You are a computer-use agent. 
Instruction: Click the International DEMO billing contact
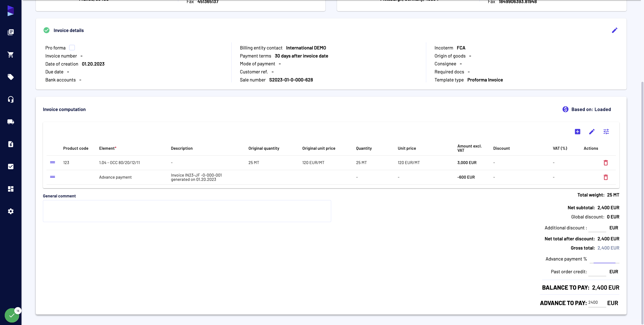pos(306,48)
